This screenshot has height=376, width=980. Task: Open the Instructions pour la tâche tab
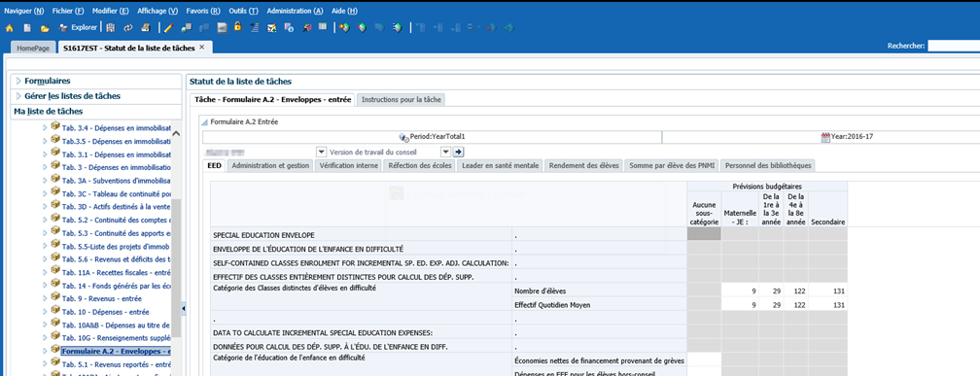(x=402, y=99)
